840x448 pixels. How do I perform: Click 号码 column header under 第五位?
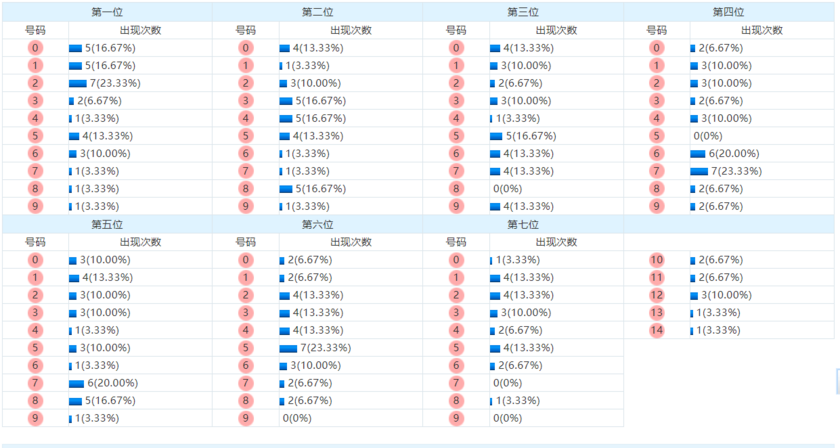point(35,242)
